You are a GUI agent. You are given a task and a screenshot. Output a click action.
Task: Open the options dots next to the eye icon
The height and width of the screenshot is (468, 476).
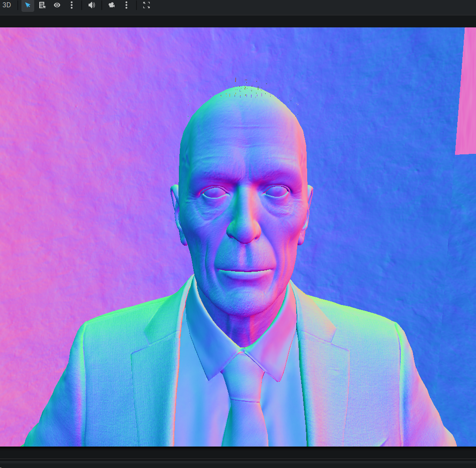point(72,5)
